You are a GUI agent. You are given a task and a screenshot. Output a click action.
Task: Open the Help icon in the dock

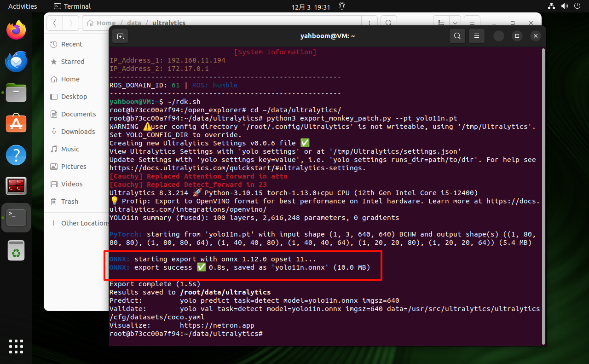(x=16, y=155)
